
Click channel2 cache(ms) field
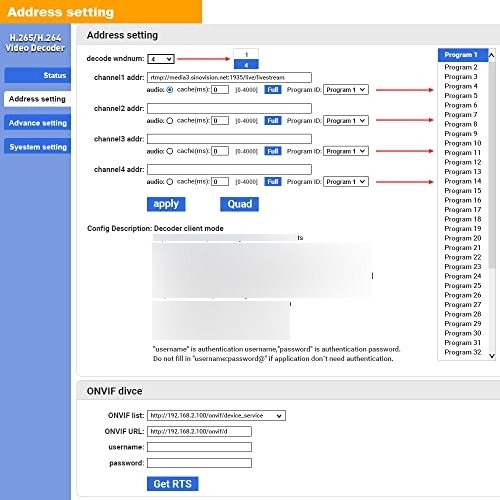(220, 121)
